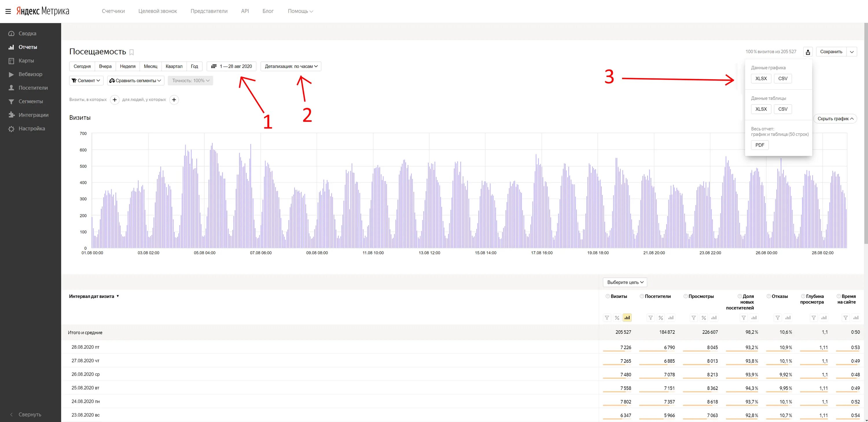868x422 pixels.
Task: Download the chart data as XLSX
Action: (761, 78)
